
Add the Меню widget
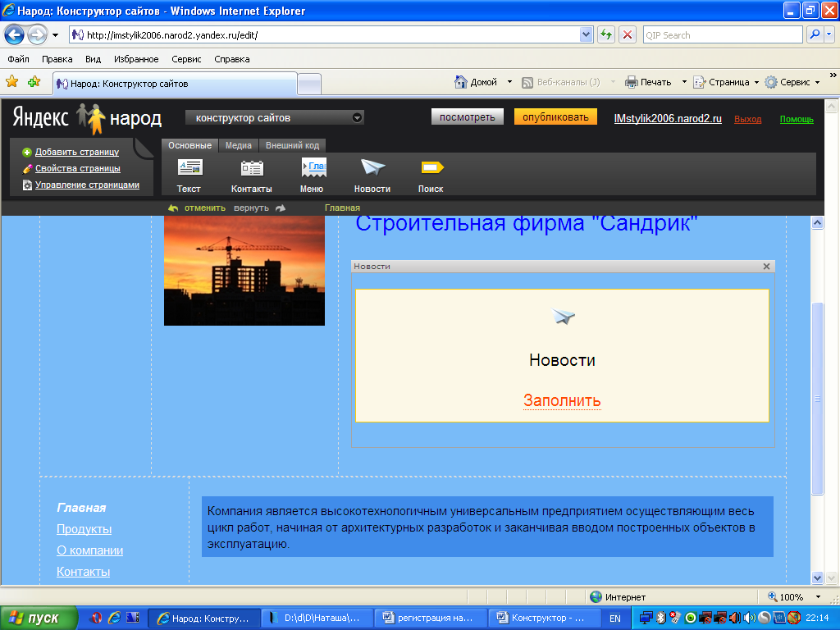pyautogui.click(x=313, y=176)
